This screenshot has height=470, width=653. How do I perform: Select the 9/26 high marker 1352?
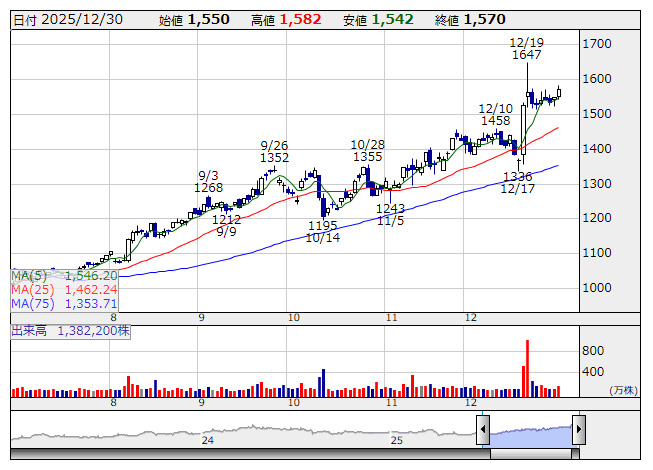click(x=274, y=158)
